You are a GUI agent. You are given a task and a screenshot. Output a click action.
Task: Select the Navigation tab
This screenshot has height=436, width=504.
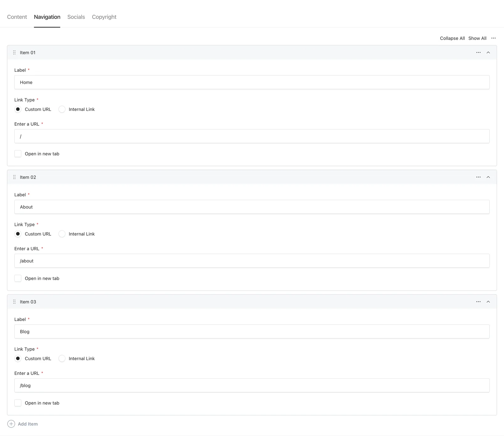click(47, 17)
